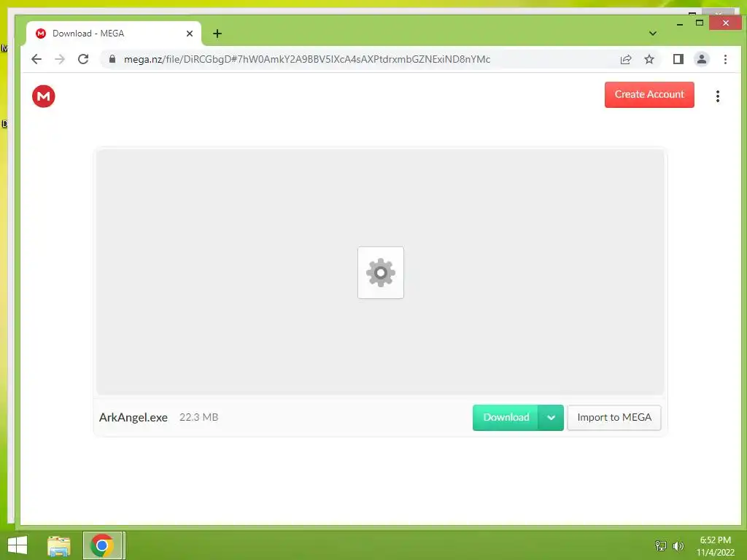View site info via padlock icon
Screen dimensions: 747x560
pyautogui.click(x=112, y=59)
